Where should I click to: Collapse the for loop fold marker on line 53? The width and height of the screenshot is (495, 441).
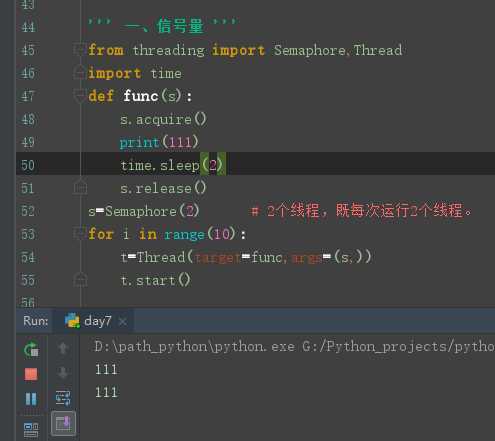[79, 233]
